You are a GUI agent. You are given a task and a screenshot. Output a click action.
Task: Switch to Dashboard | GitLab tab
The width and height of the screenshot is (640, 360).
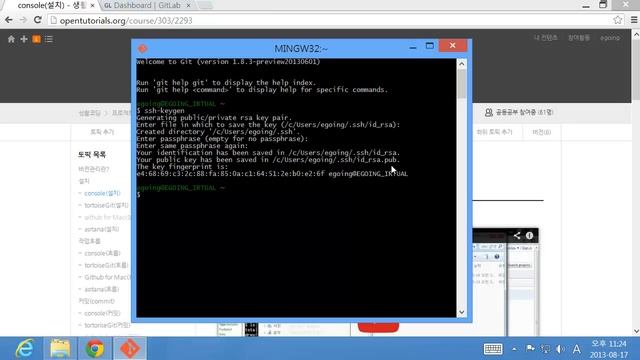tap(142, 5)
